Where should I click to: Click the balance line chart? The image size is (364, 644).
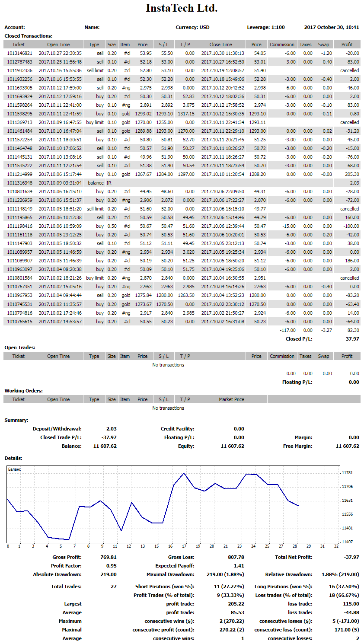173,504
